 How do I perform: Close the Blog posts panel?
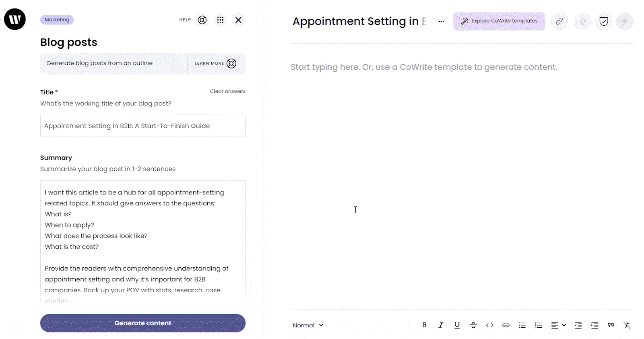tap(238, 20)
